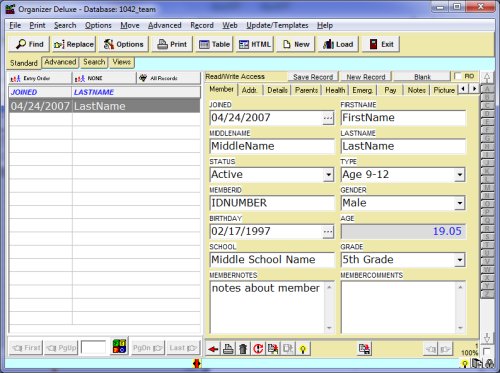Switch to the Parents record tab

[x=306, y=90]
